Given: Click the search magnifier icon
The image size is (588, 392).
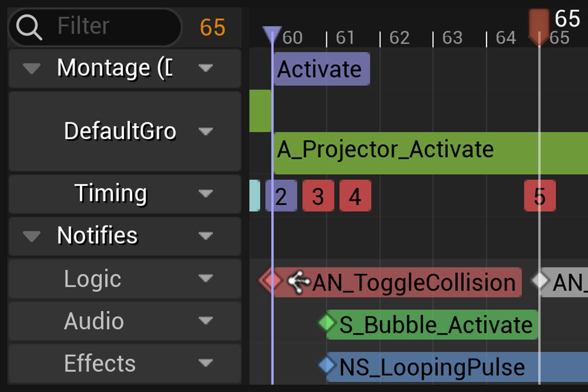Looking at the screenshot, I should (x=29, y=27).
